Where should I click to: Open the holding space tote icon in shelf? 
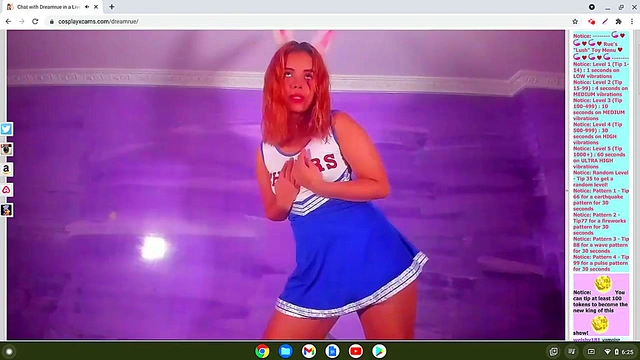[x=553, y=351]
